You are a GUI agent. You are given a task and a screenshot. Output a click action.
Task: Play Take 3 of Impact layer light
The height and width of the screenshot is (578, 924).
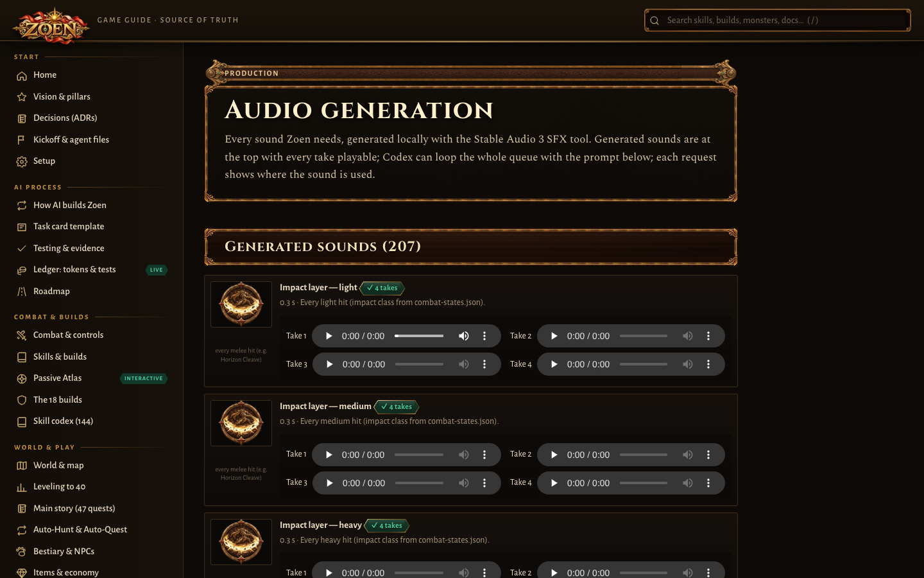(x=329, y=364)
